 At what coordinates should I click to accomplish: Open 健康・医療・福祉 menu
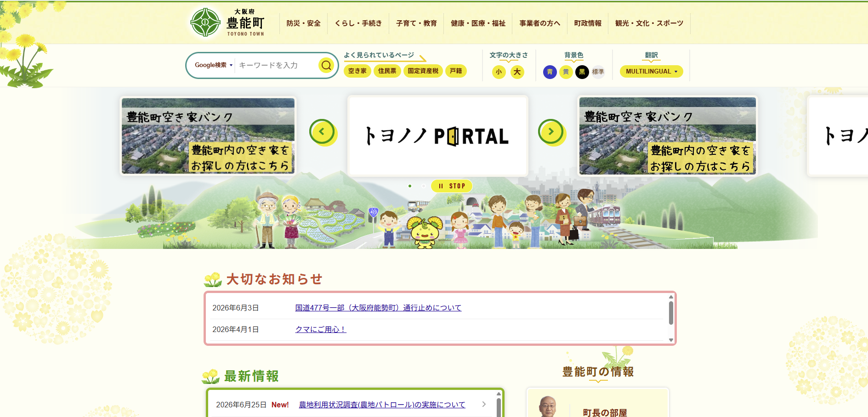[478, 23]
